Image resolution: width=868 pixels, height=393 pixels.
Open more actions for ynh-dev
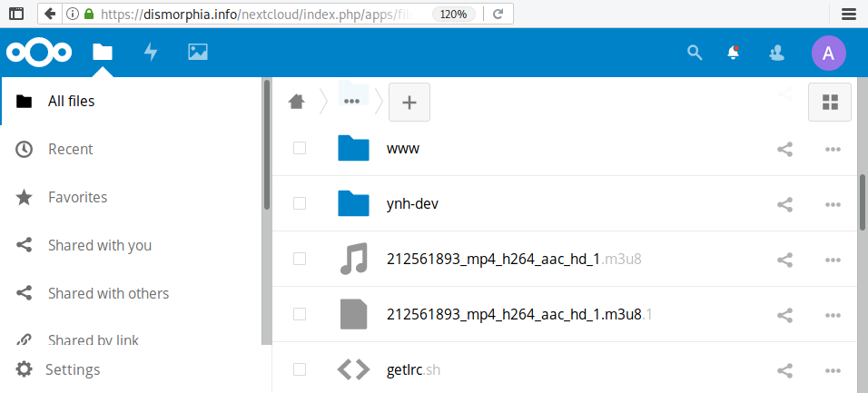(832, 204)
